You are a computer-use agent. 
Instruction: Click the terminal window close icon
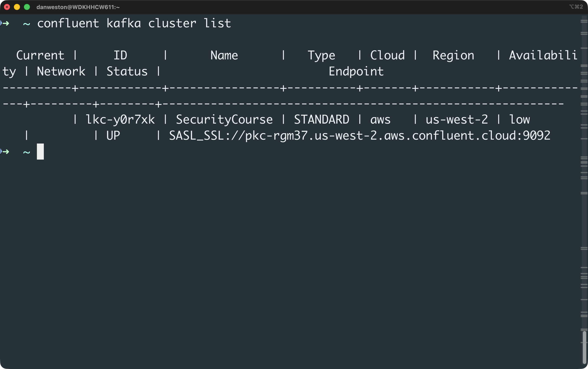tap(7, 7)
